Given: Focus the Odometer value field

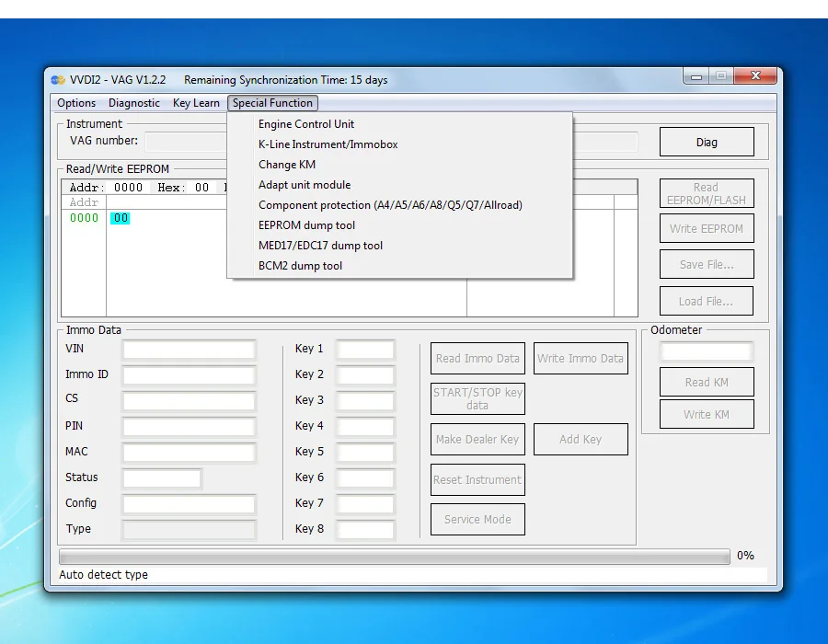Looking at the screenshot, I should 707,351.
